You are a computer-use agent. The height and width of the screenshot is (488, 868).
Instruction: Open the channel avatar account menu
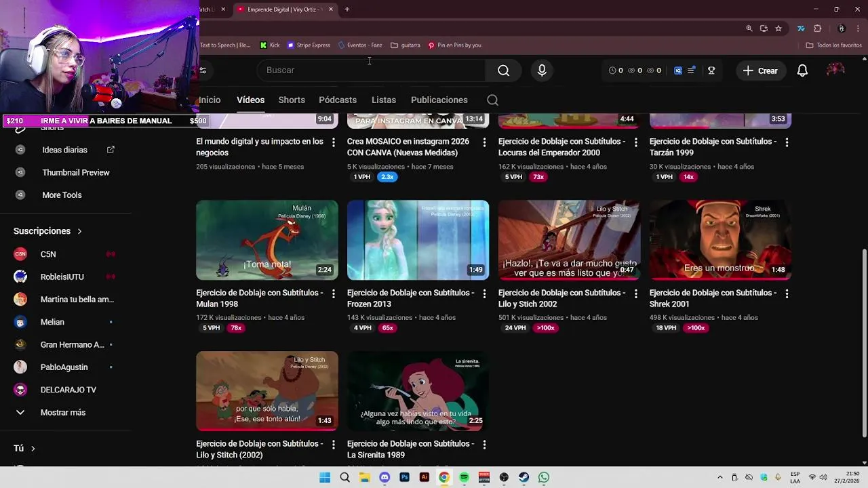(835, 70)
